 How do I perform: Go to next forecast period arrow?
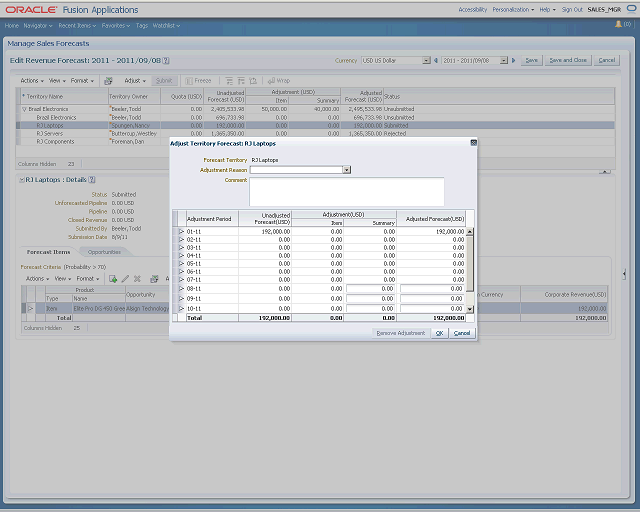point(513,60)
